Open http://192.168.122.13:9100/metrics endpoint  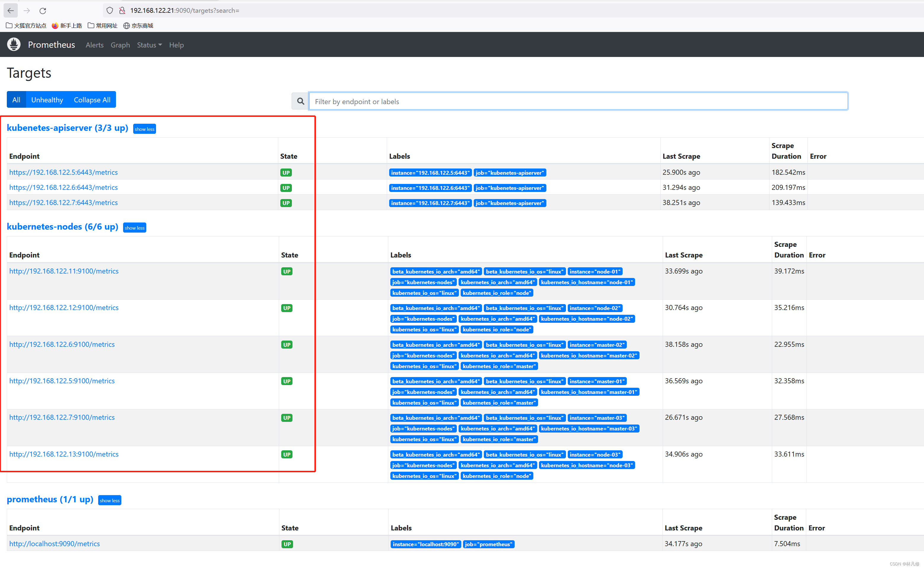63,454
